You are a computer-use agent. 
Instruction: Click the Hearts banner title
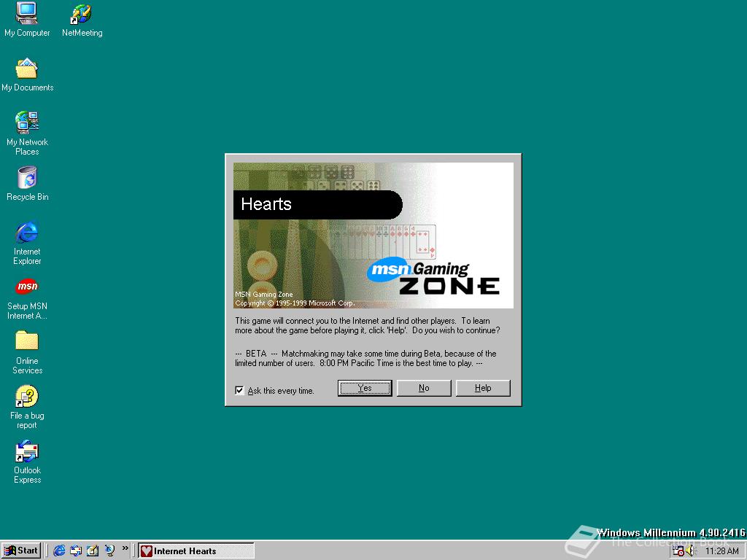(x=266, y=204)
